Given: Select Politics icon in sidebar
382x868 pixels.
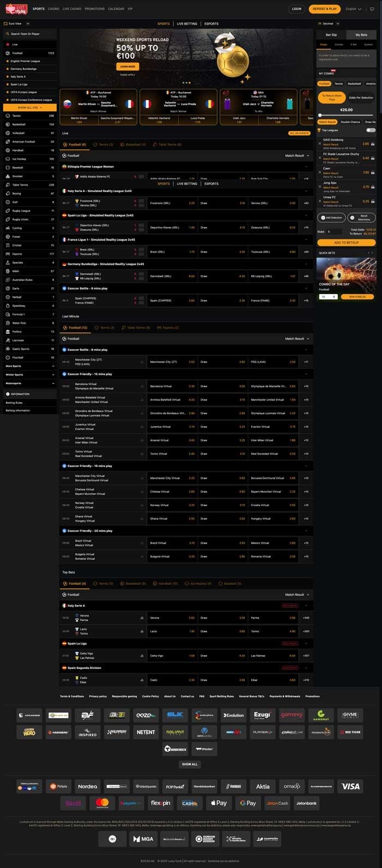Looking at the screenshot, I should [8, 332].
